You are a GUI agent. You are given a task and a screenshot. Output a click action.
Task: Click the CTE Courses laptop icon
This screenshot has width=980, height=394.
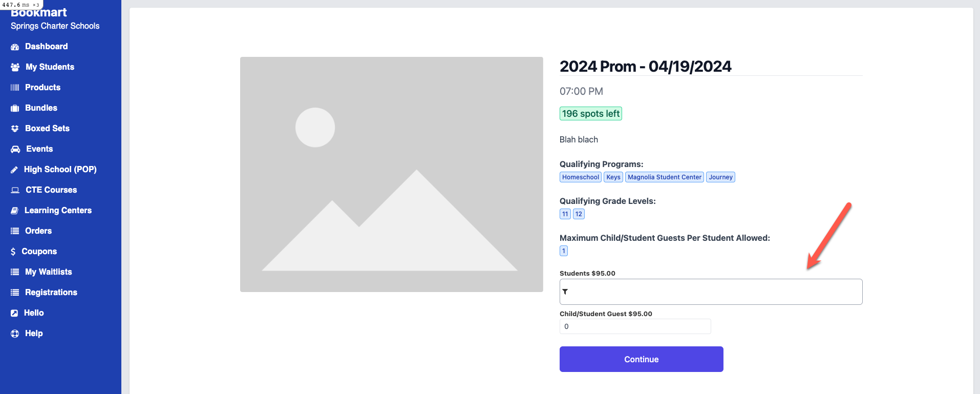click(x=15, y=190)
